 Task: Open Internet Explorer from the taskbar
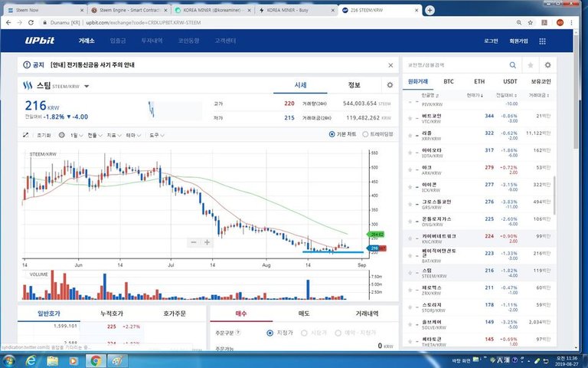click(31, 361)
